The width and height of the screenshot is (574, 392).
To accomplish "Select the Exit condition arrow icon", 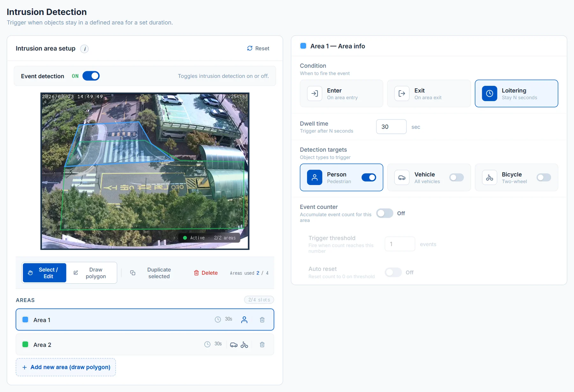I will click(x=402, y=93).
